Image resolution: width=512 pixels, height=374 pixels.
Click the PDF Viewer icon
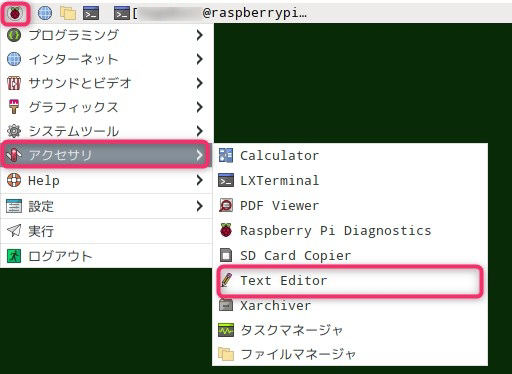coord(226,205)
